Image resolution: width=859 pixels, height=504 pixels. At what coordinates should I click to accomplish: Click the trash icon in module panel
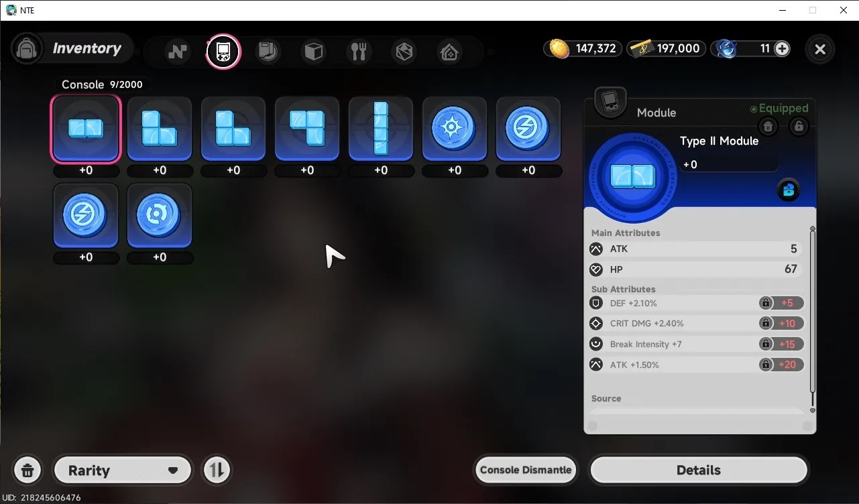tap(768, 126)
